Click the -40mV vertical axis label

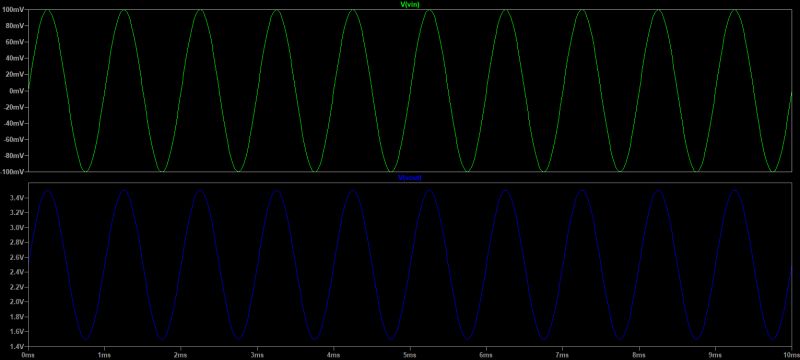pyautogui.click(x=14, y=123)
